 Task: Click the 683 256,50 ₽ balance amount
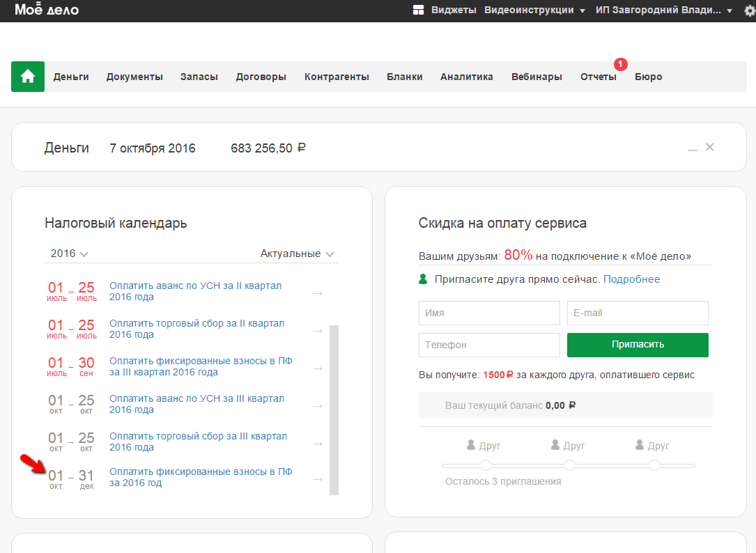click(x=268, y=148)
